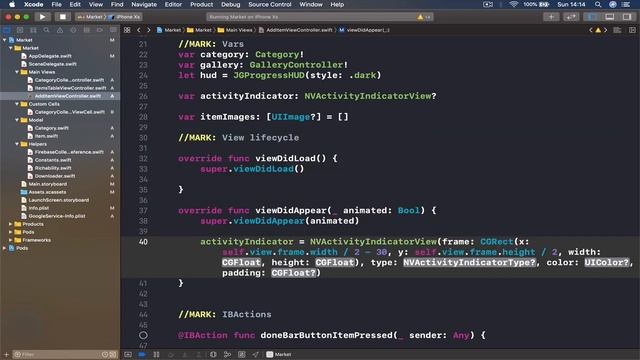
Task: Go forward in editor history
Action: pyautogui.click(x=149, y=30)
